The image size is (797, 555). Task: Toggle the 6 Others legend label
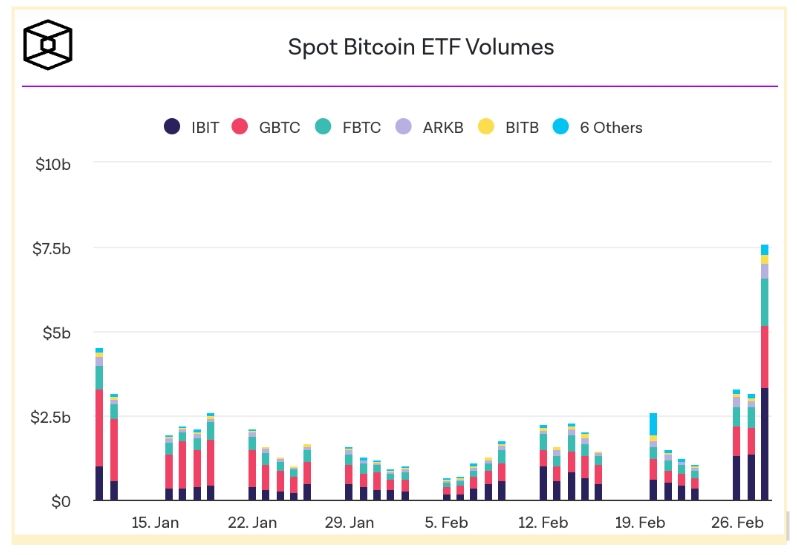click(609, 127)
